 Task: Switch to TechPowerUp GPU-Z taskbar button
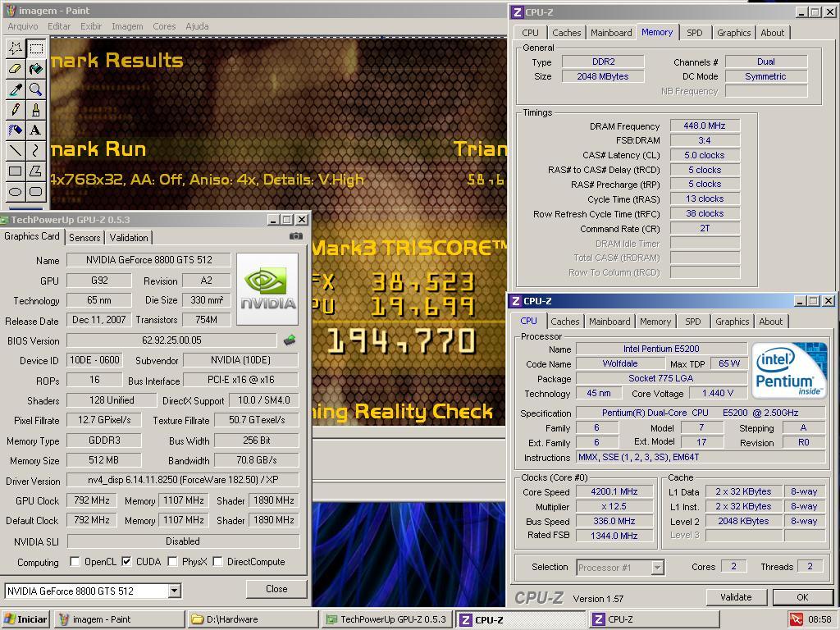[x=387, y=619]
